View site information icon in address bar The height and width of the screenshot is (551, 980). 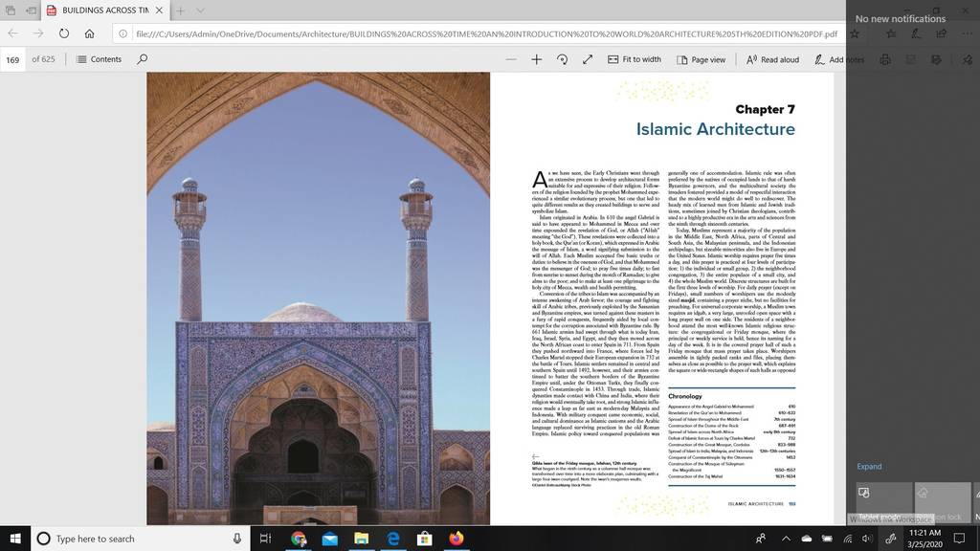pyautogui.click(x=123, y=33)
